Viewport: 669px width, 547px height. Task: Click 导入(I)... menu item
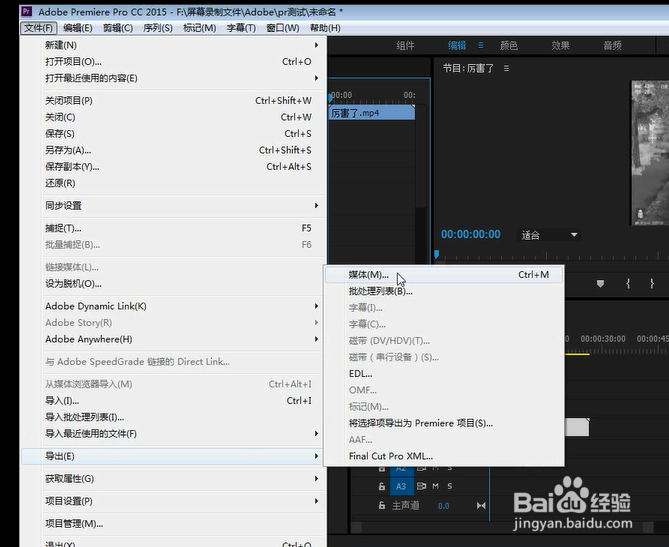tap(173, 401)
